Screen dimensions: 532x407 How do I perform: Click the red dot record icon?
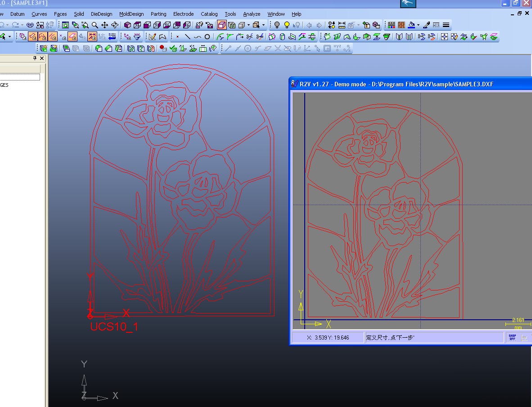(163, 49)
